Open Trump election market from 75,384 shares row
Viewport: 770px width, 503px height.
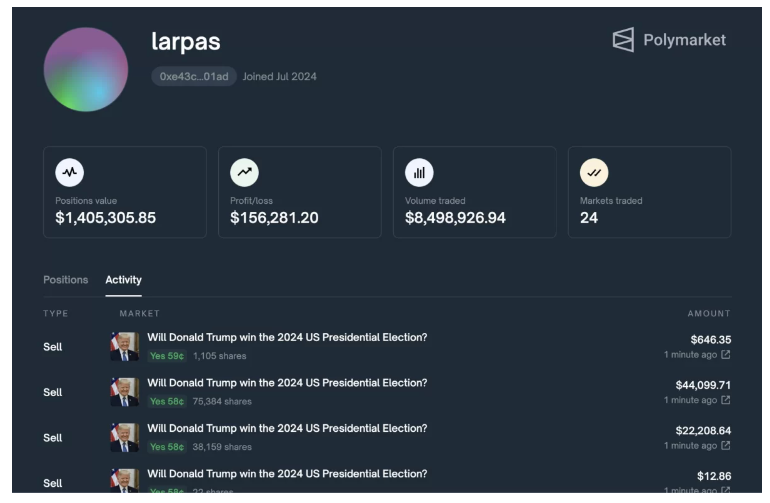tap(287, 383)
